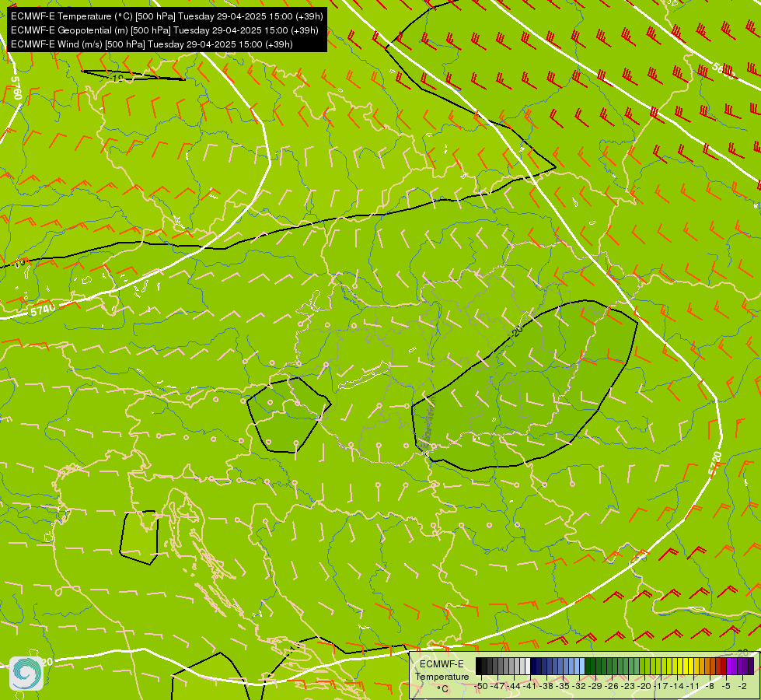
Task: Select the ECMWF-E Temperature 500 hPa title line
Action: (x=166, y=16)
